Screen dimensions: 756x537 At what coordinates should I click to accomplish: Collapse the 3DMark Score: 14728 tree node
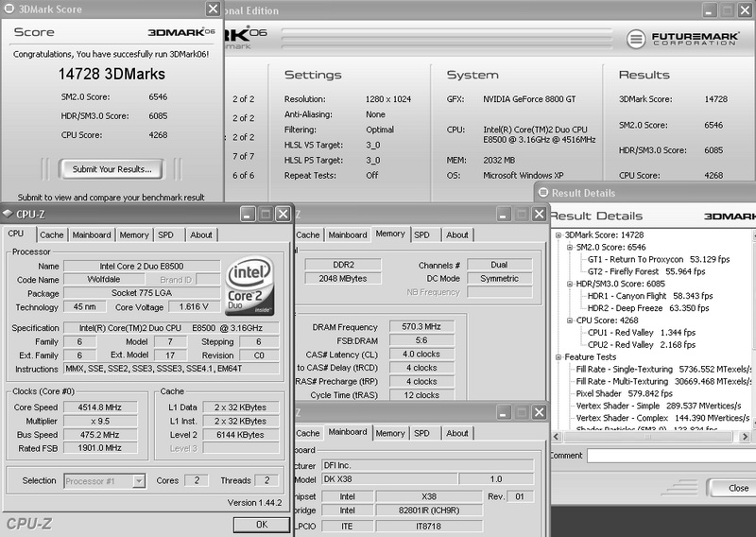pyautogui.click(x=558, y=235)
